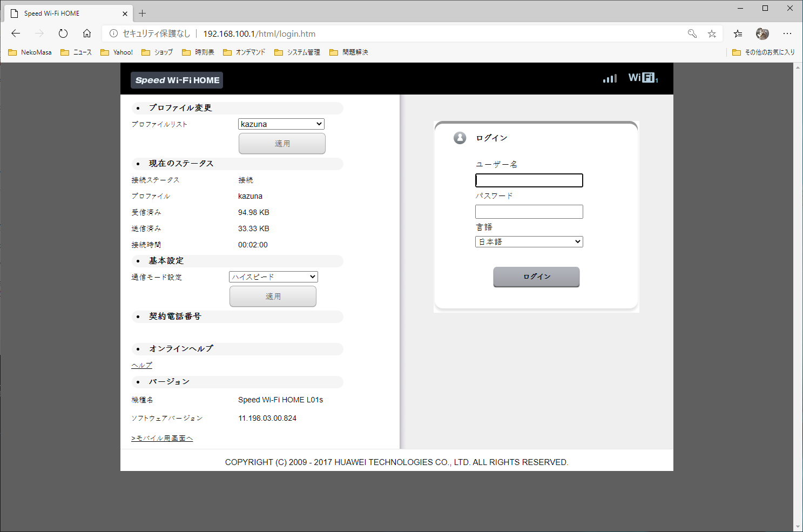Click the 00:02:00 connection time value
803x532 pixels.
(253, 245)
